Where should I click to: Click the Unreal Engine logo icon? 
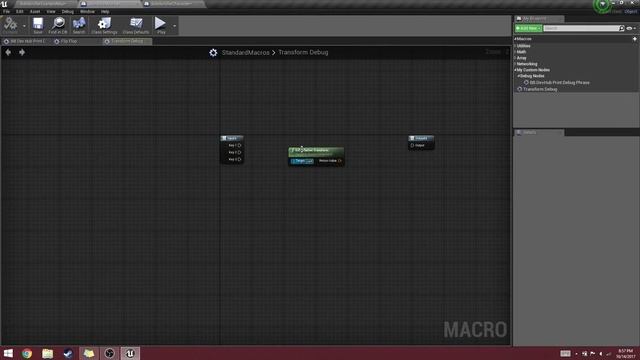coord(4,4)
